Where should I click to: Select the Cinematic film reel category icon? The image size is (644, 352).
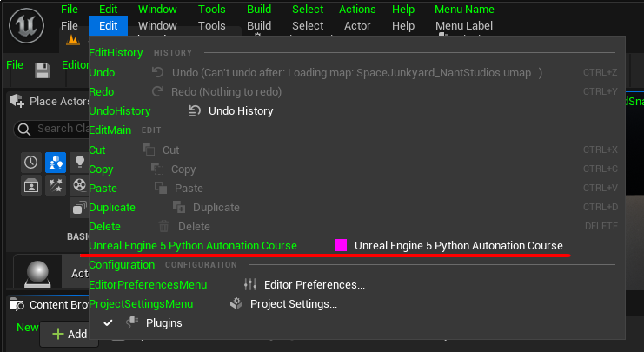coord(80,185)
